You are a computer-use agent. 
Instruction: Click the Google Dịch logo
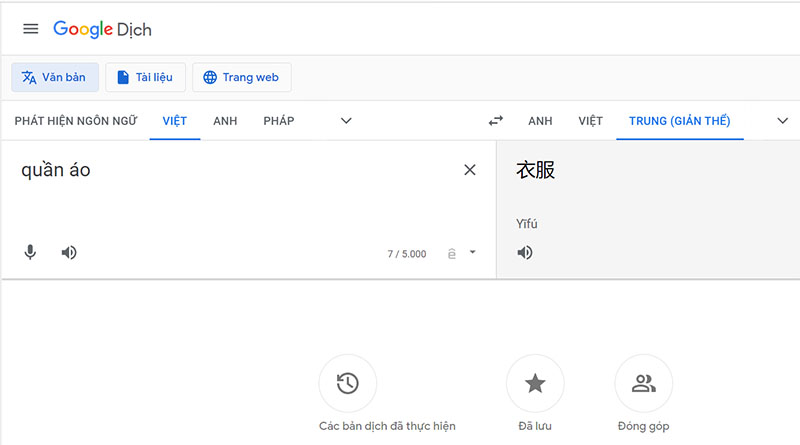coord(102,29)
